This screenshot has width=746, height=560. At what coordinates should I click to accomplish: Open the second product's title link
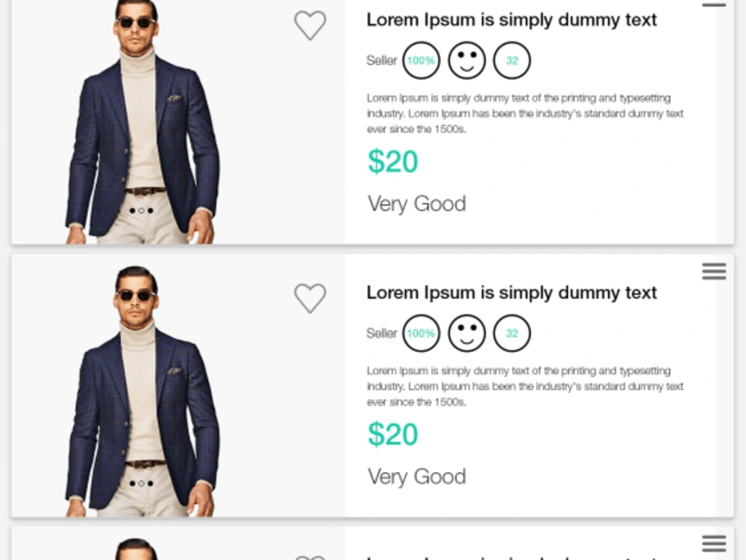click(x=511, y=292)
